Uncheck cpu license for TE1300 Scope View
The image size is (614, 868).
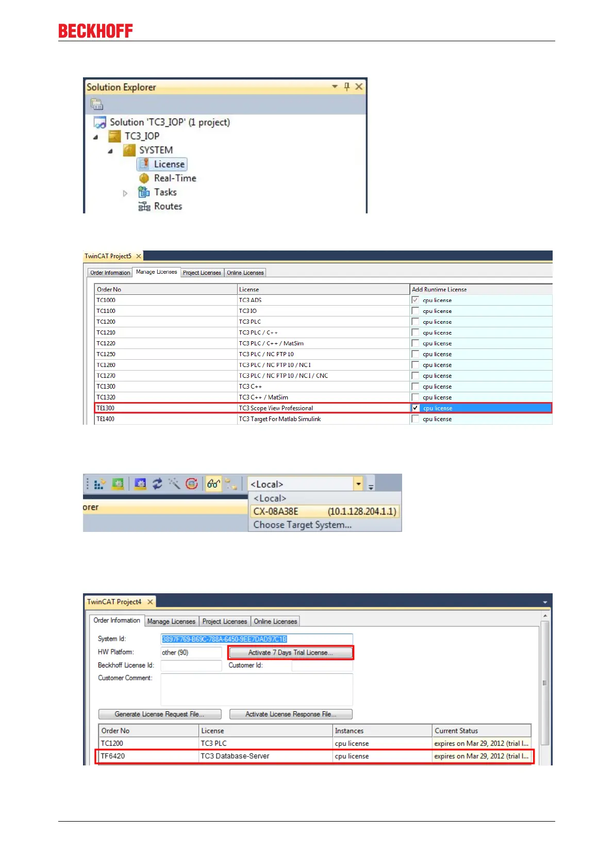click(416, 408)
